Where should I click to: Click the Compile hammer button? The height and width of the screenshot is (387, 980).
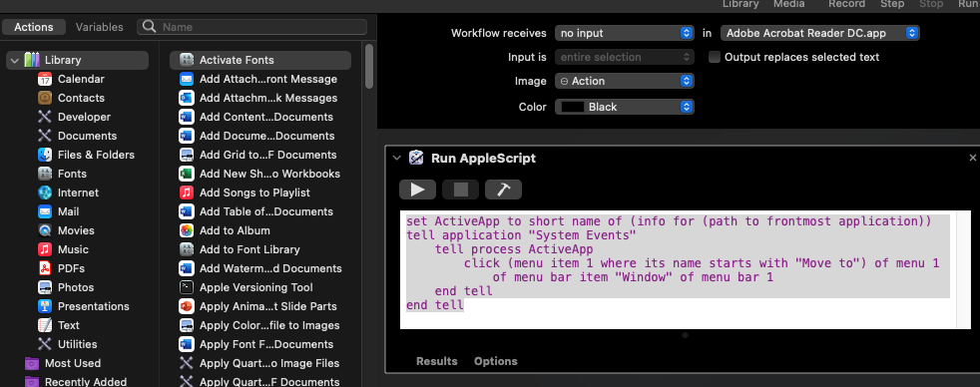503,190
